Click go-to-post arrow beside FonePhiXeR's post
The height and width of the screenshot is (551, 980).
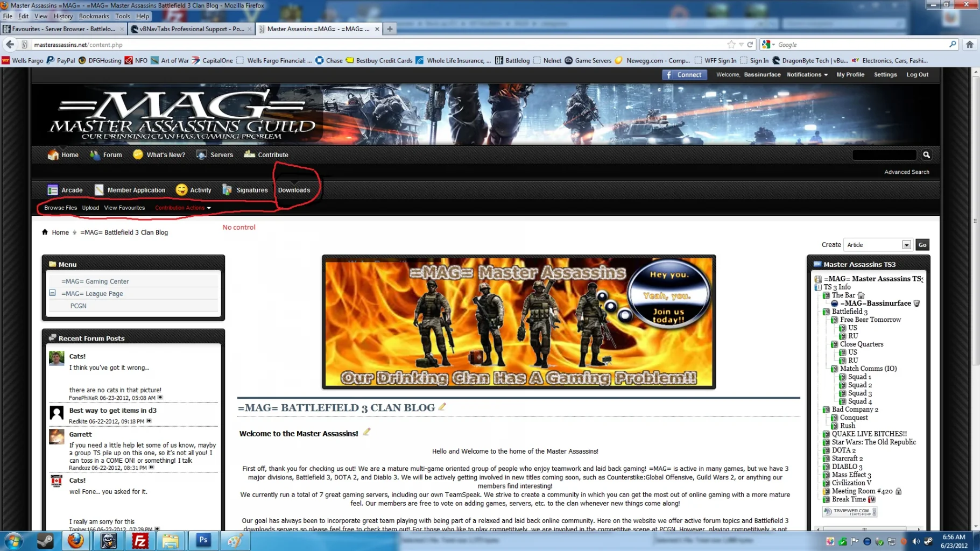coord(160,398)
